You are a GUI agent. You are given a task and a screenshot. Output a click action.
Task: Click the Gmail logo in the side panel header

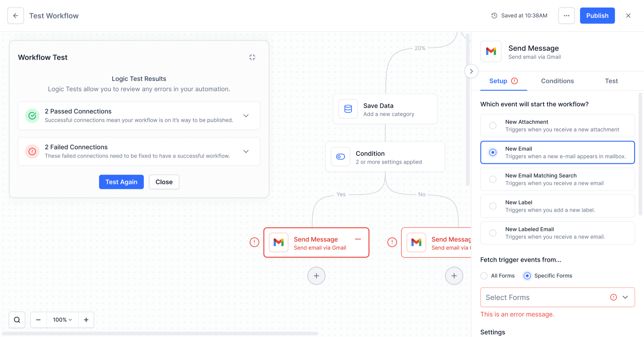(x=491, y=51)
